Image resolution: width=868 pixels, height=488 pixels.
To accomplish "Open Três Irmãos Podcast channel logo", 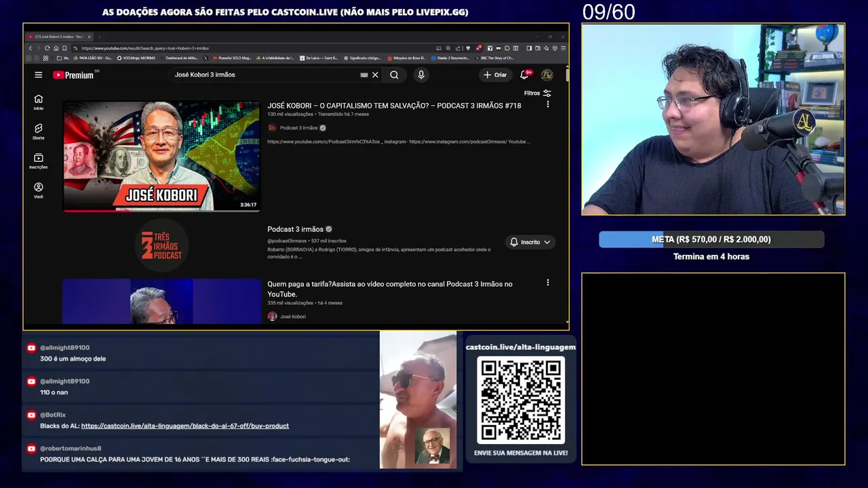I will pos(161,245).
